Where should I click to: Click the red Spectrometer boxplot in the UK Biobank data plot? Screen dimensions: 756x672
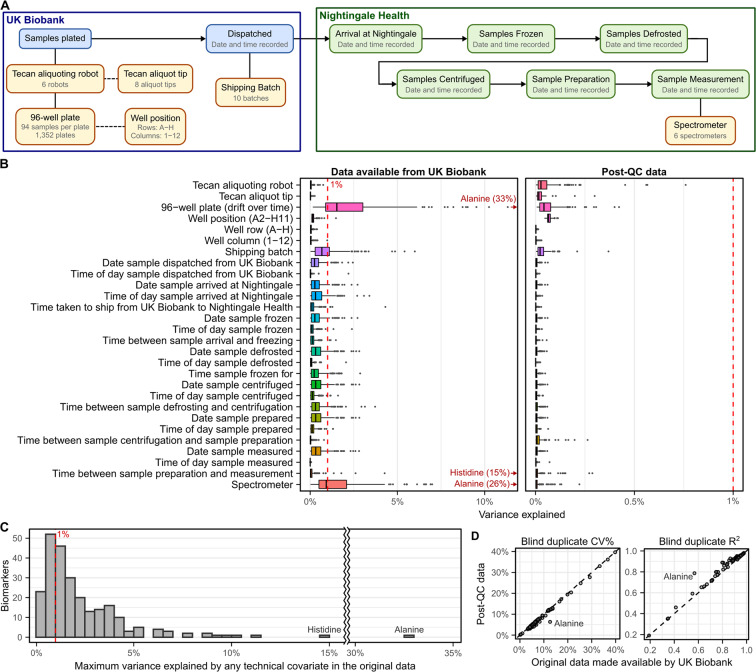333,484
